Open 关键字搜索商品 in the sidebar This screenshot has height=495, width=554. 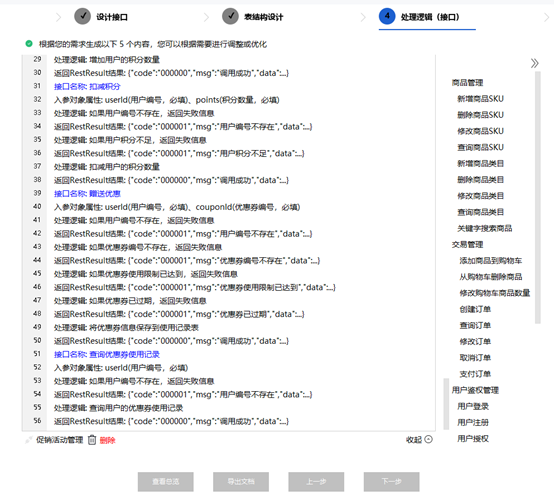[485, 229]
